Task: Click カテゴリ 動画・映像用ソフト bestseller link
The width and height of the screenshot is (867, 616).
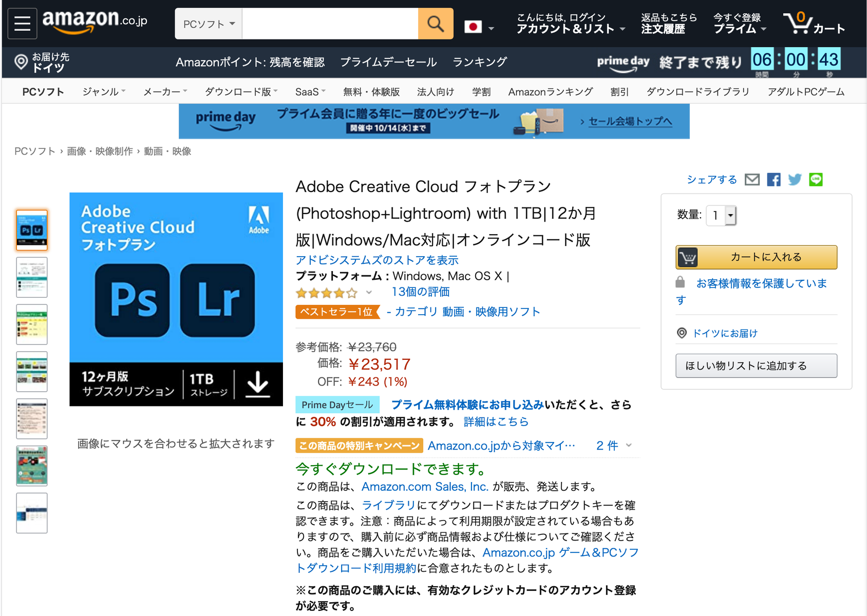Action: (467, 312)
